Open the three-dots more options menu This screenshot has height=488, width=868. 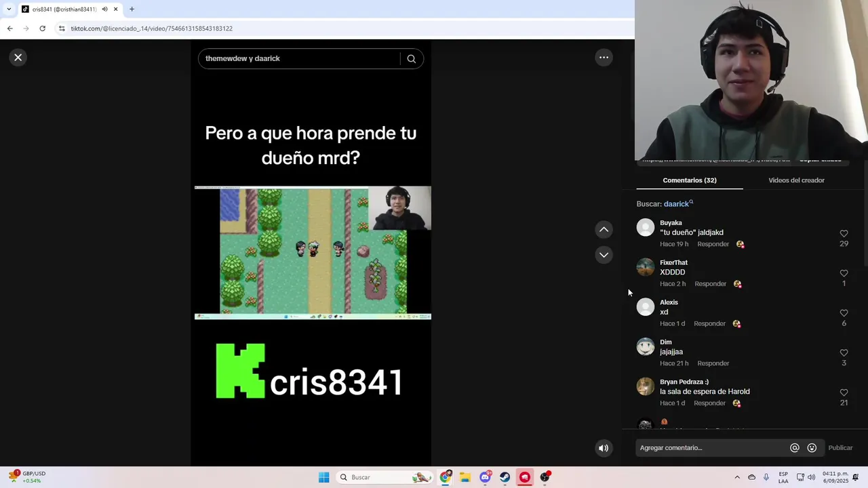pos(604,58)
